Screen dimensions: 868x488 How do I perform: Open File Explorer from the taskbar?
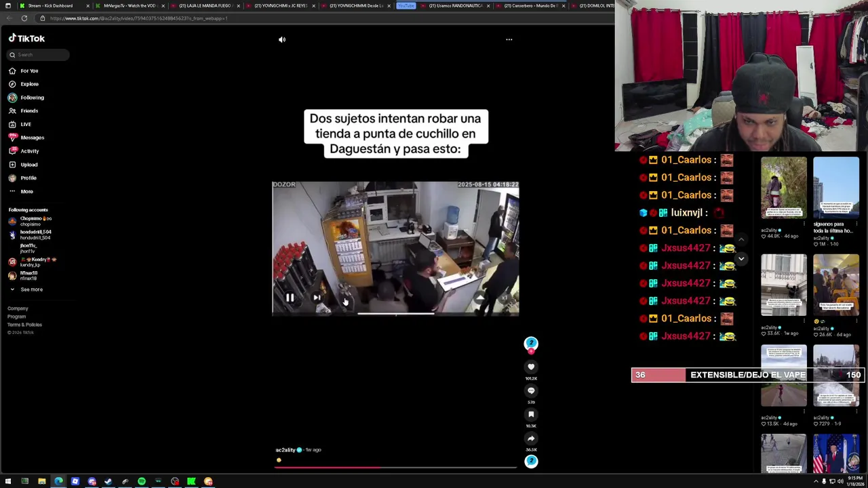41,482
